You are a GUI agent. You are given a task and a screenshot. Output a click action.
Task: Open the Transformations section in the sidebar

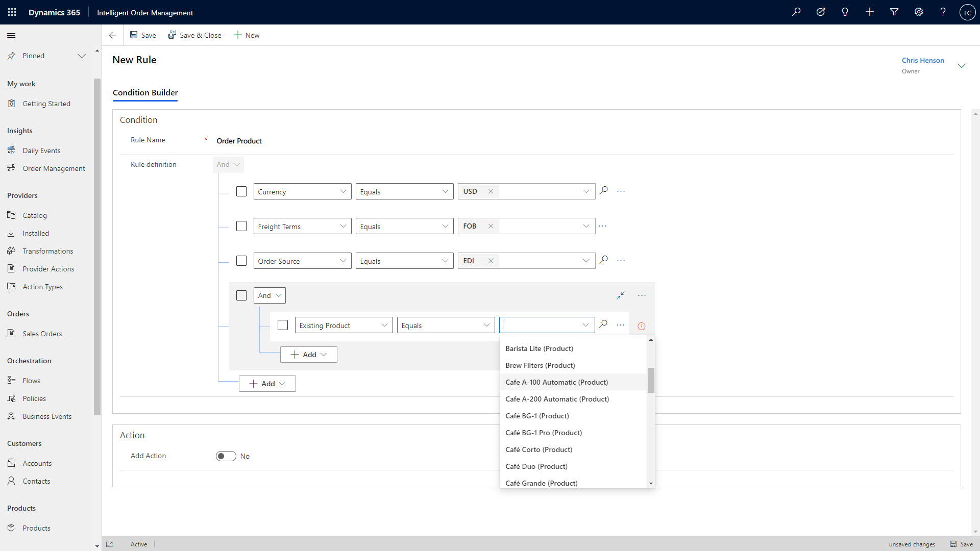(x=48, y=251)
